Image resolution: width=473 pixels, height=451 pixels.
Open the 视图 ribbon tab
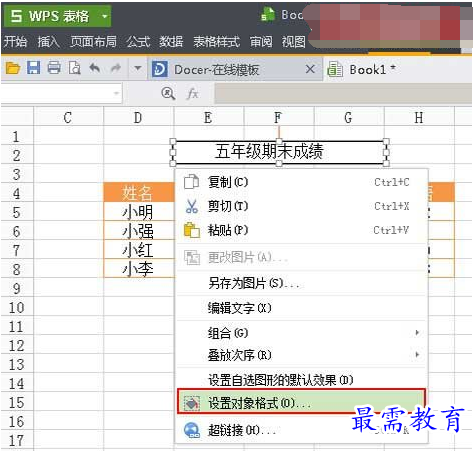pyautogui.click(x=294, y=42)
